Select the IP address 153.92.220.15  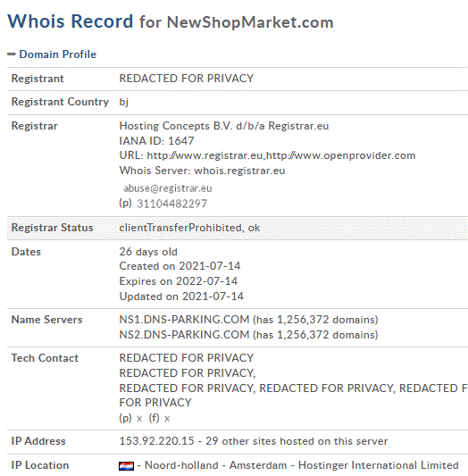pos(156,441)
